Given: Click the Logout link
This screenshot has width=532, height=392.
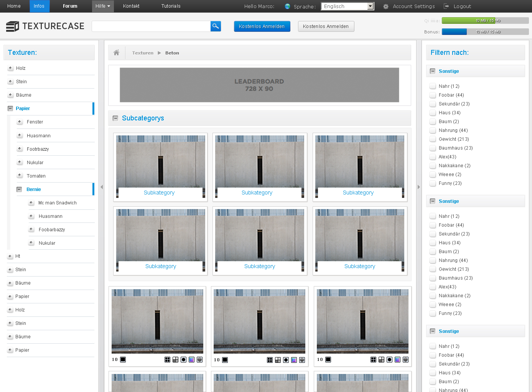Looking at the screenshot, I should coord(462,7).
